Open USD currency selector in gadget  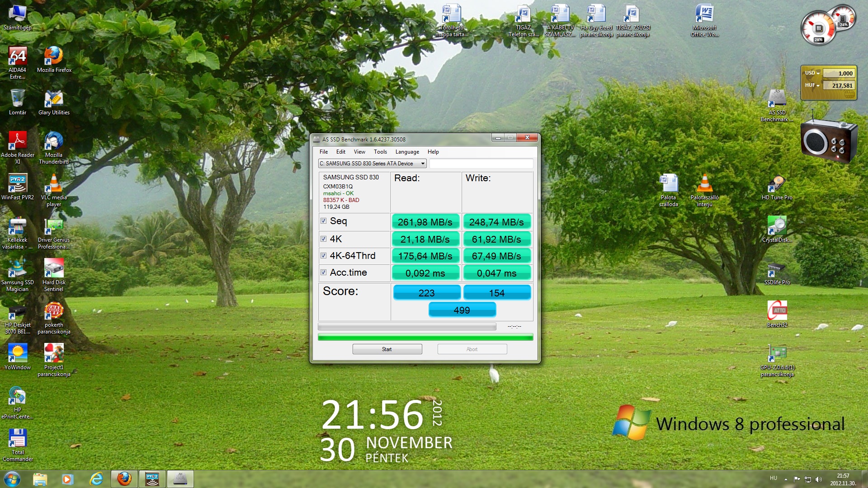tap(812, 73)
